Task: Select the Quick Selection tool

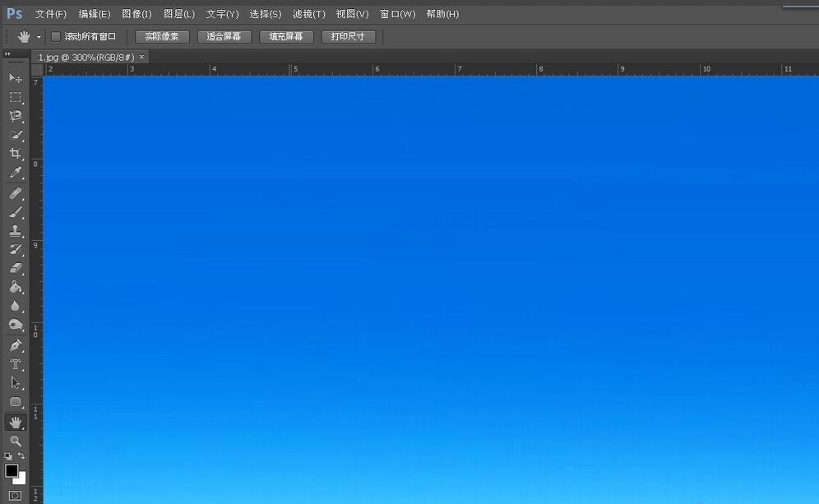Action: (15, 136)
